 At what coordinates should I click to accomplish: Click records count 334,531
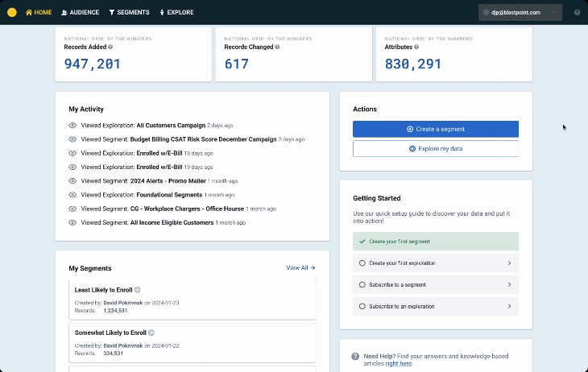(114, 353)
